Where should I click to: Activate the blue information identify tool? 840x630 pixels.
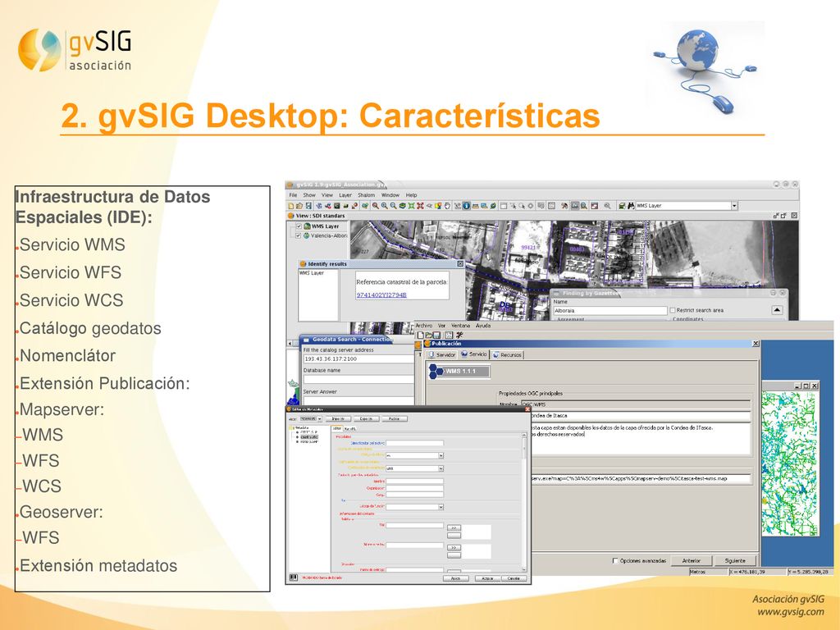point(466,206)
